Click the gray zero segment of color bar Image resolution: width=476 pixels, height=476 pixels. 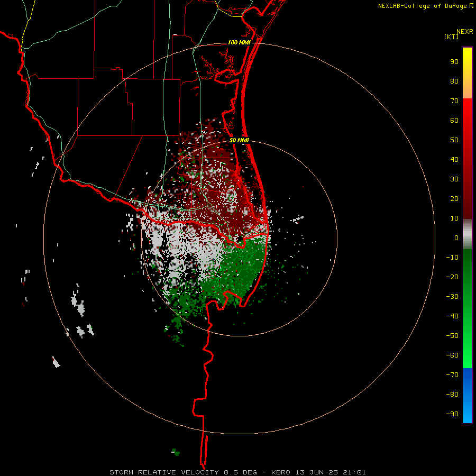click(467, 234)
